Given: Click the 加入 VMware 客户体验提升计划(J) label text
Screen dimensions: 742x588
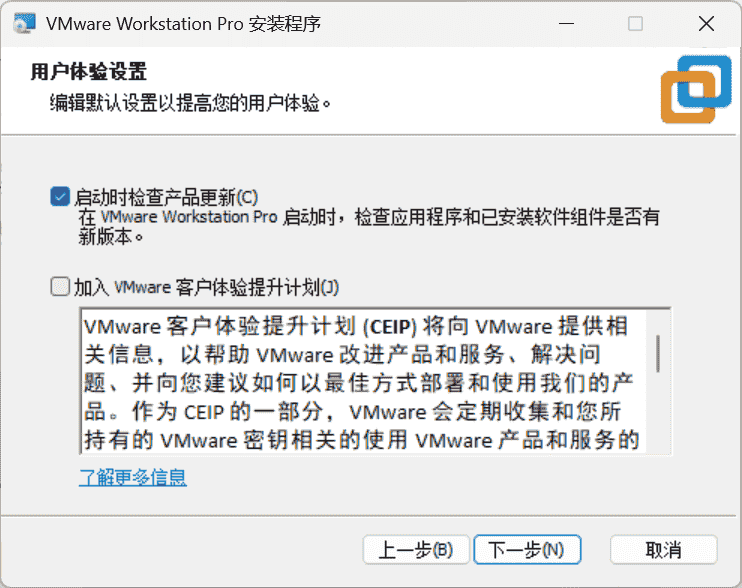Looking at the screenshot, I should click(x=206, y=287).
